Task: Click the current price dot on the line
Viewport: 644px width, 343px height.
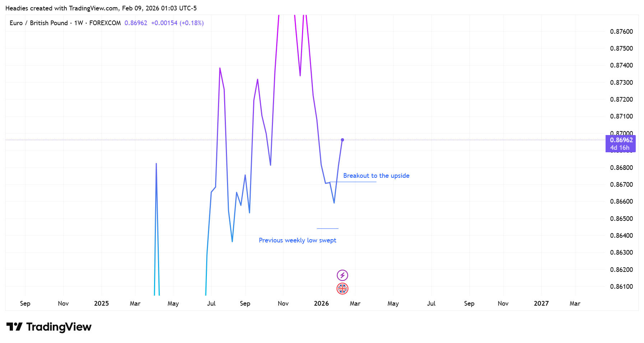Action: pyautogui.click(x=342, y=140)
